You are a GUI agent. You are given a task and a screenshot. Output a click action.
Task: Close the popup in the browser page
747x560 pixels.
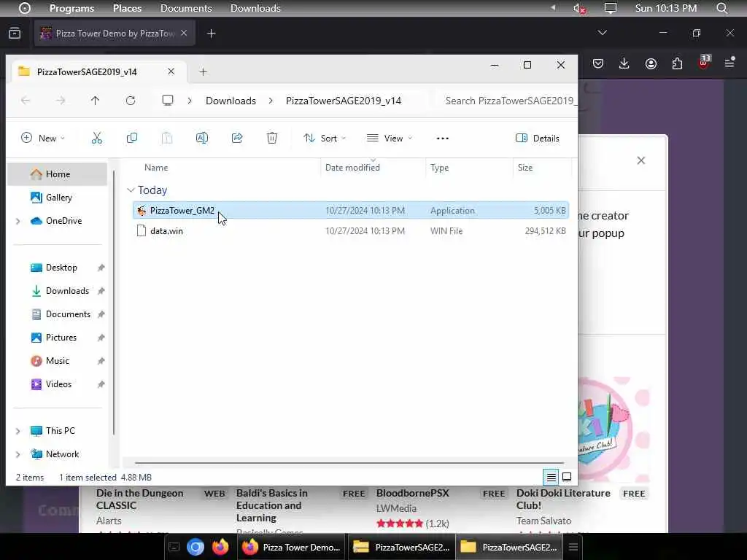(641, 160)
